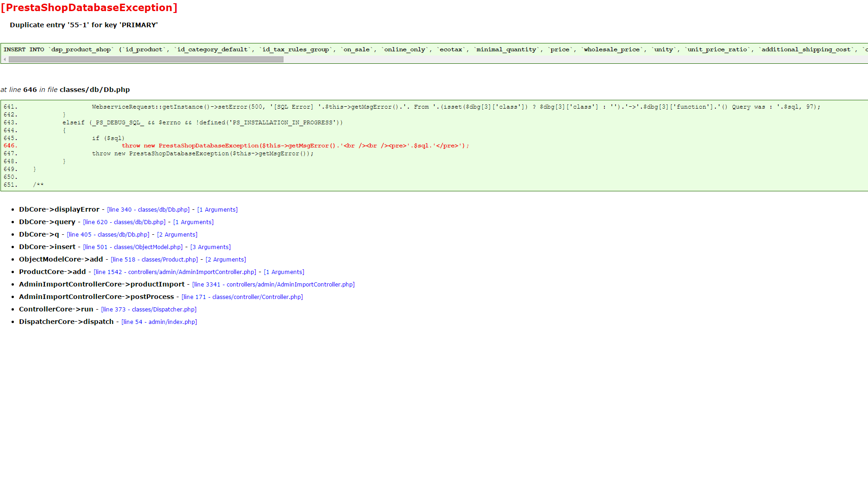
Task: Open line 518 classes/Product.php link
Action: (x=154, y=260)
